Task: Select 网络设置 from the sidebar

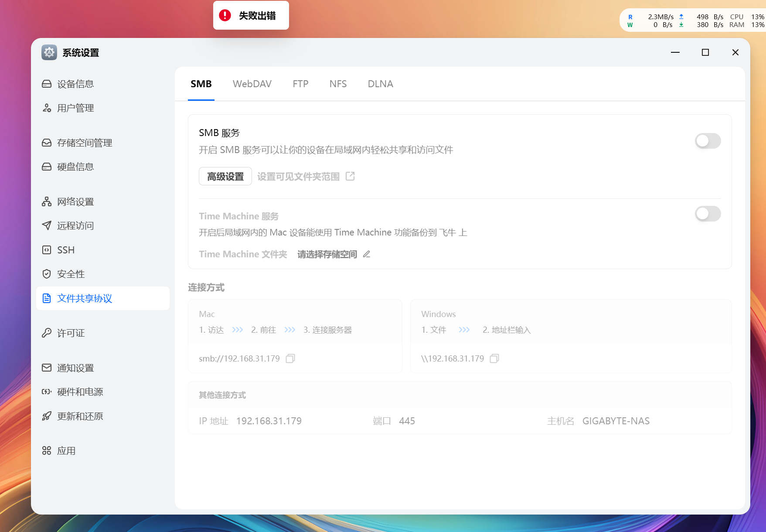Action: (x=103, y=201)
